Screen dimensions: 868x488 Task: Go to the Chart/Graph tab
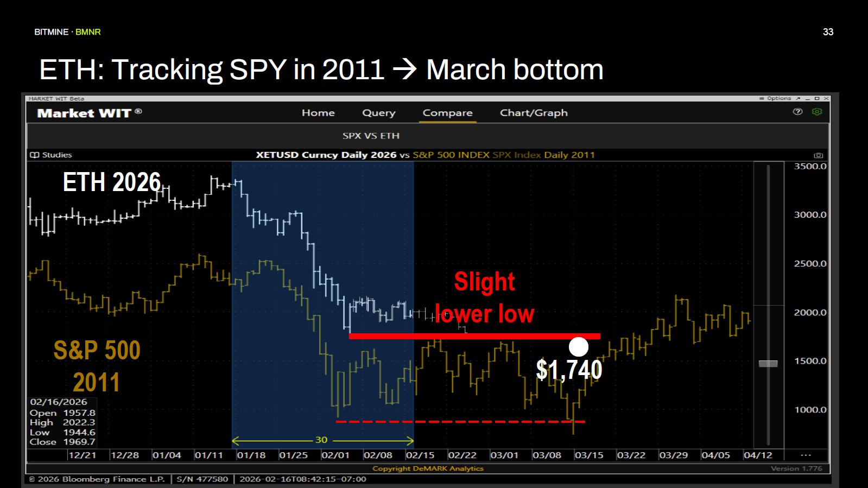[x=534, y=113]
